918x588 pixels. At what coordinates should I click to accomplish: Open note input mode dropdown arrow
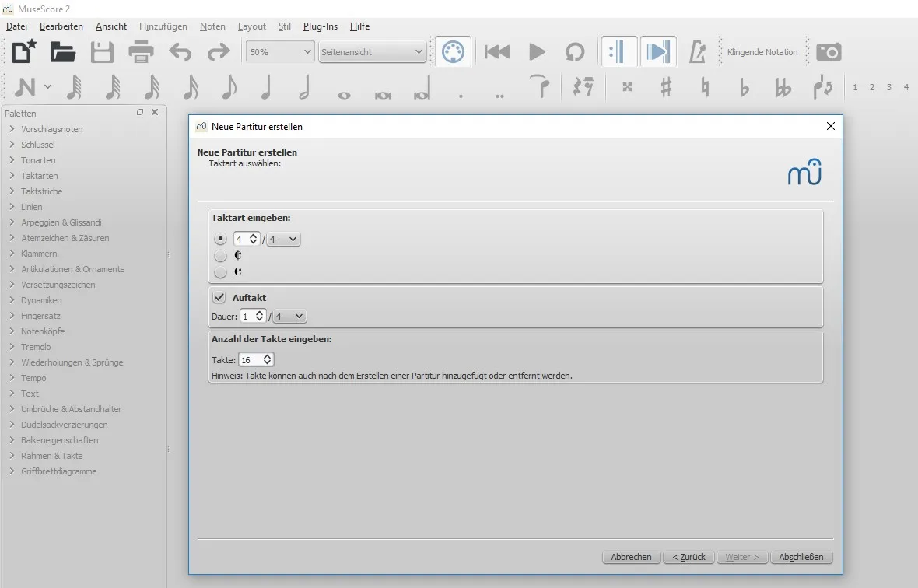pyautogui.click(x=48, y=86)
